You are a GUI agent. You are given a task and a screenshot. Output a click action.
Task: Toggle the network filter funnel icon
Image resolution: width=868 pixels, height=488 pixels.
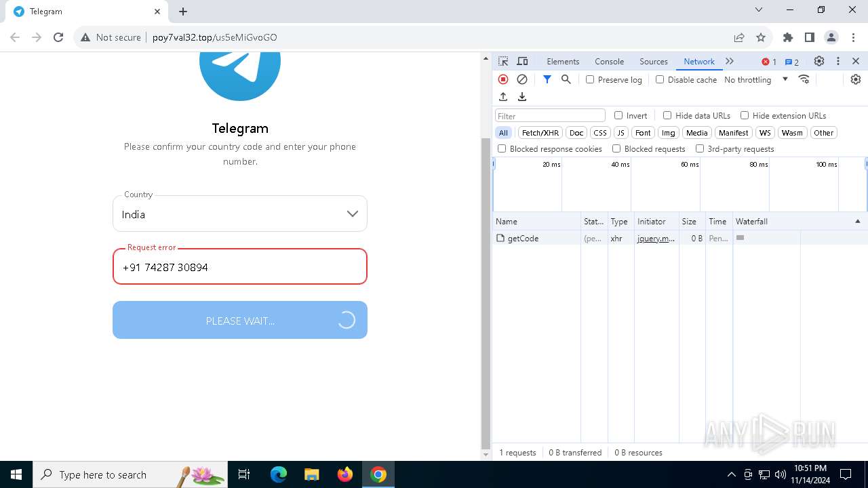coord(547,79)
